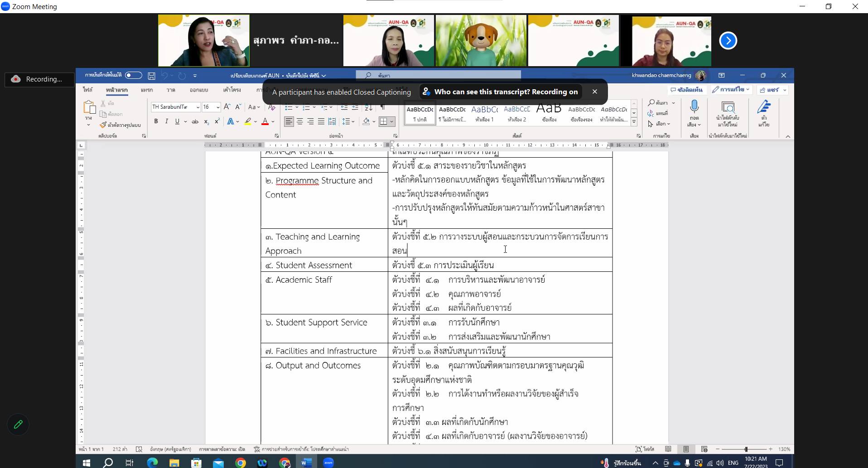Toggle strikethrough formatting
This screenshot has width=868, height=468.
pyautogui.click(x=195, y=121)
